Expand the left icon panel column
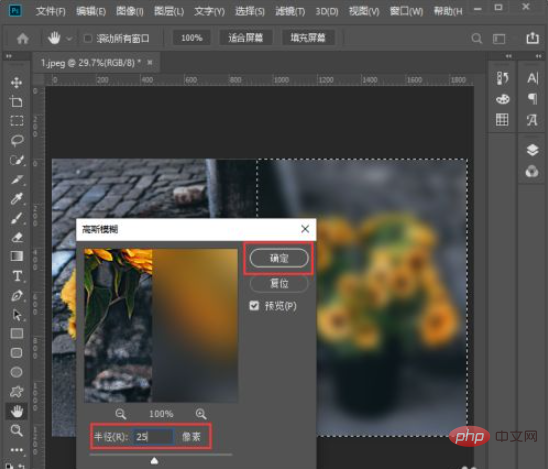The image size is (548, 469). (509, 56)
